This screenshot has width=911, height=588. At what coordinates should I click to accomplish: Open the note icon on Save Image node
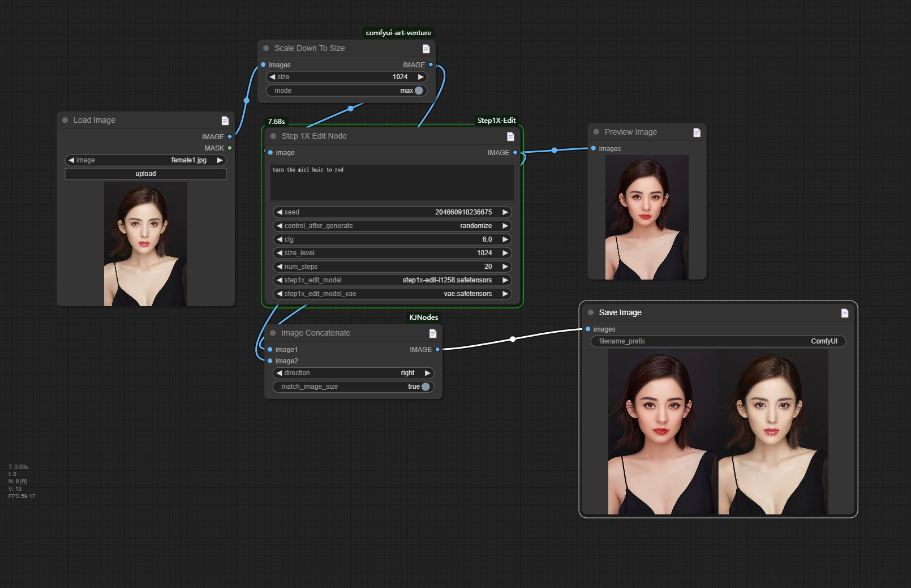point(845,312)
